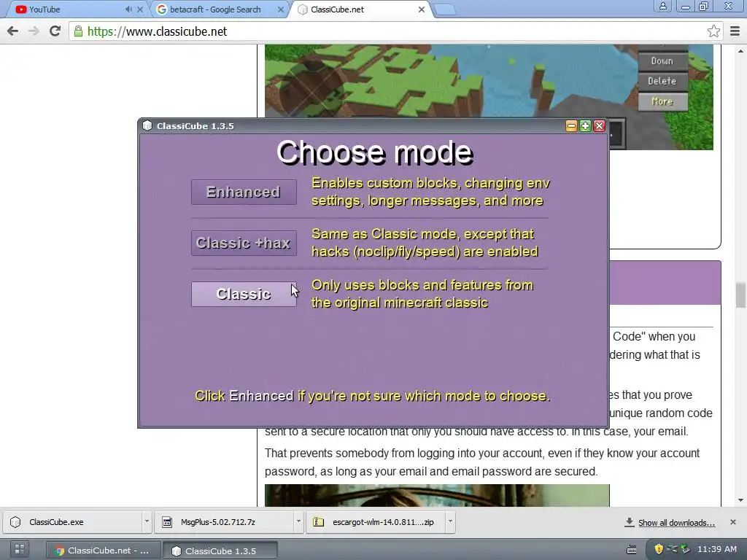Maximize the ClassiCube launcher with green plus

[585, 125]
